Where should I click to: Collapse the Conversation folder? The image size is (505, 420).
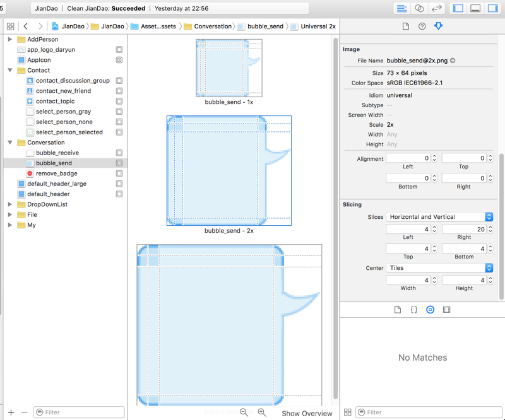click(x=10, y=143)
